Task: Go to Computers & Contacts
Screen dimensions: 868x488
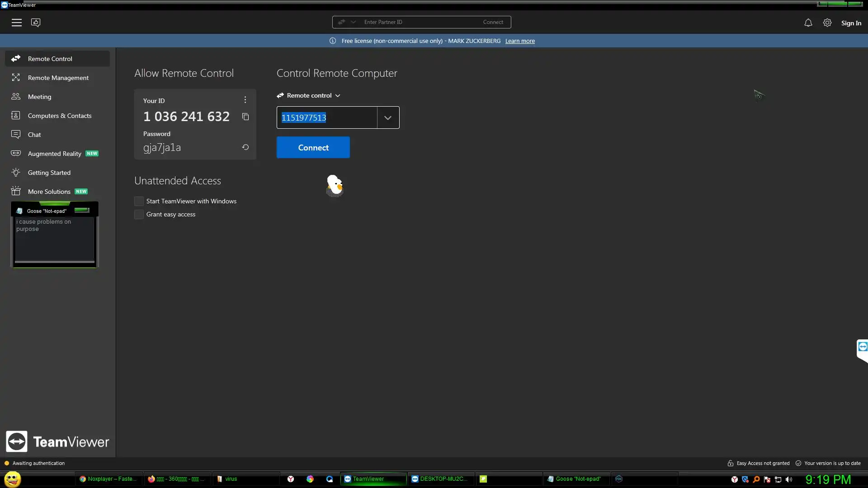Action: click(59, 116)
